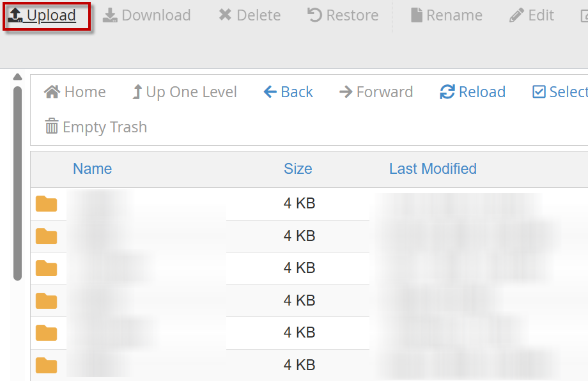
Task: Click the Edit pencil icon
Action: (x=516, y=15)
